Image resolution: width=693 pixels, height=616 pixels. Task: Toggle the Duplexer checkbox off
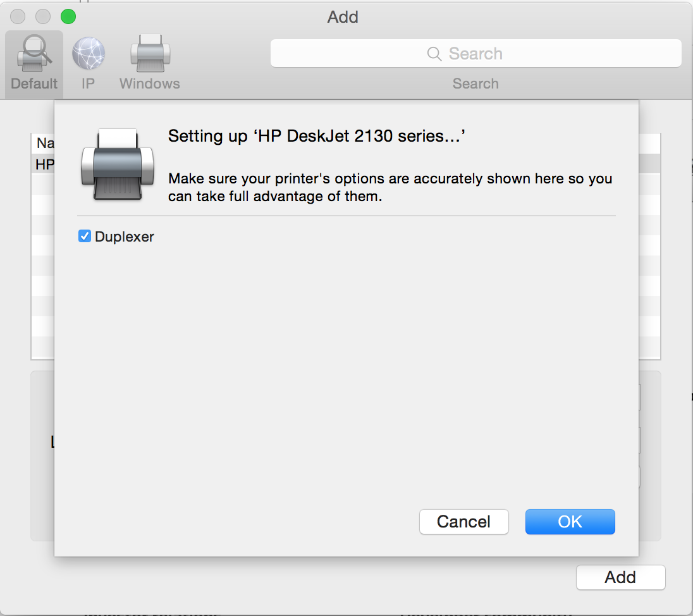pyautogui.click(x=84, y=236)
